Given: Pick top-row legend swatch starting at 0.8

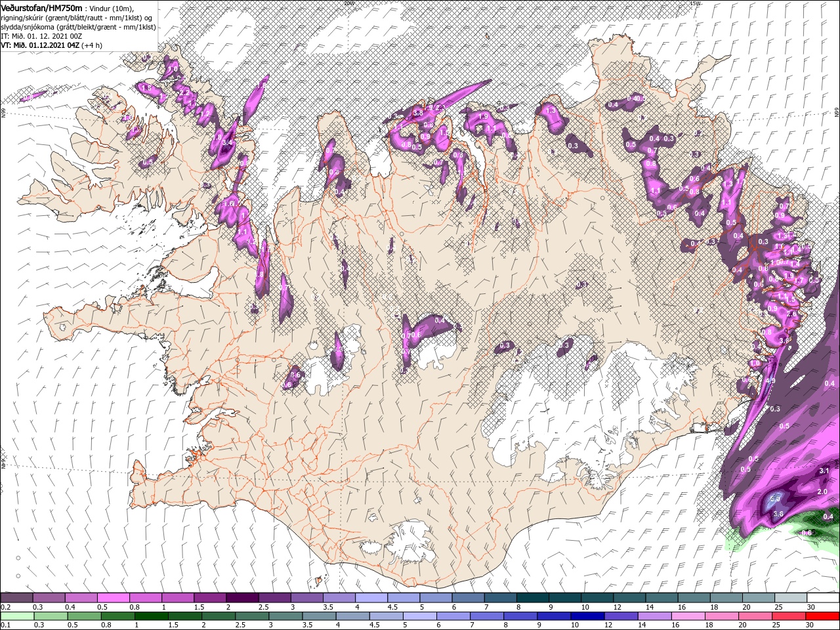Looking at the screenshot, I should tap(145, 598).
